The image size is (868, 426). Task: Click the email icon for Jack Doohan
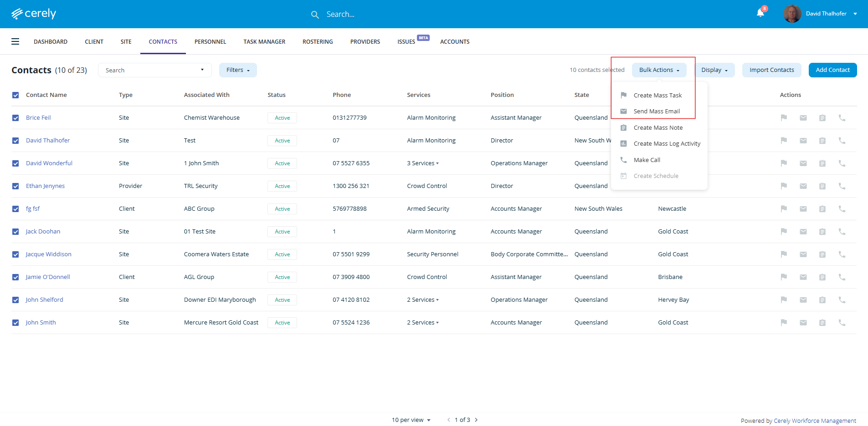pyautogui.click(x=803, y=232)
